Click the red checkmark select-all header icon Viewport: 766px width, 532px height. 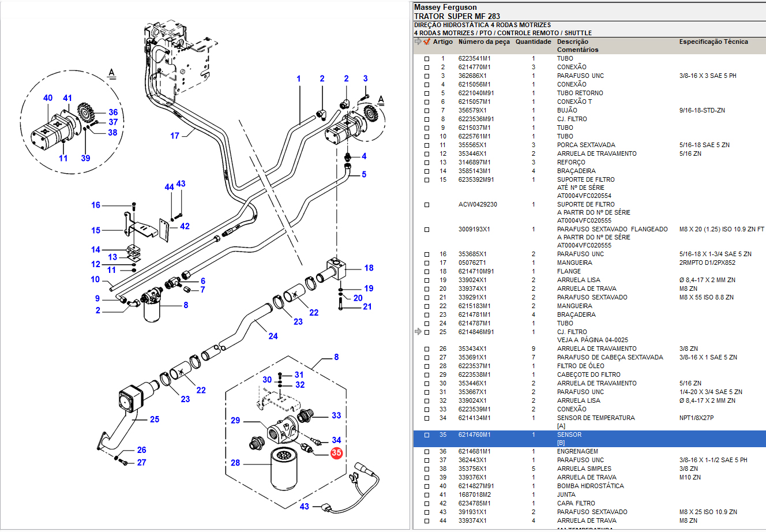427,42
